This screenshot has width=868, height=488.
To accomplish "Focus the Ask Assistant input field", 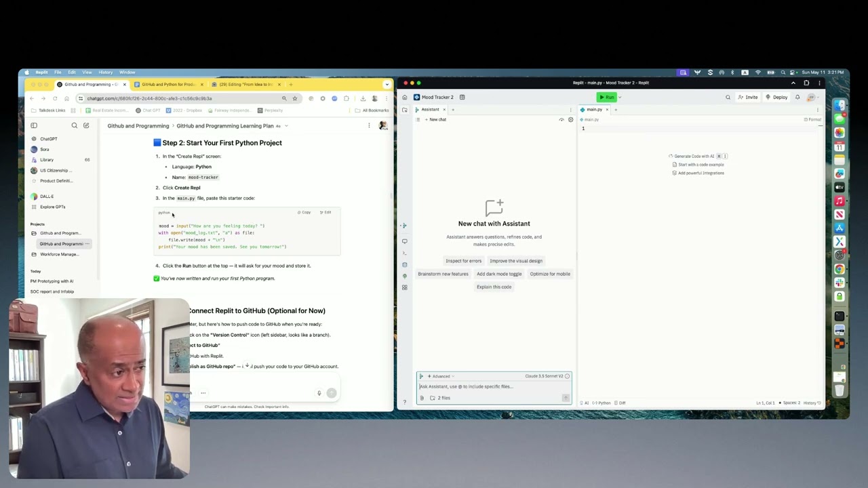I will pos(494,386).
